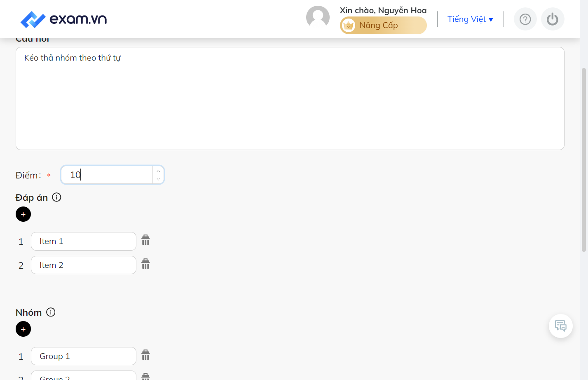Screen dimensions: 588x380
Task: Delete Item 2 using trash icon
Action: tap(145, 264)
